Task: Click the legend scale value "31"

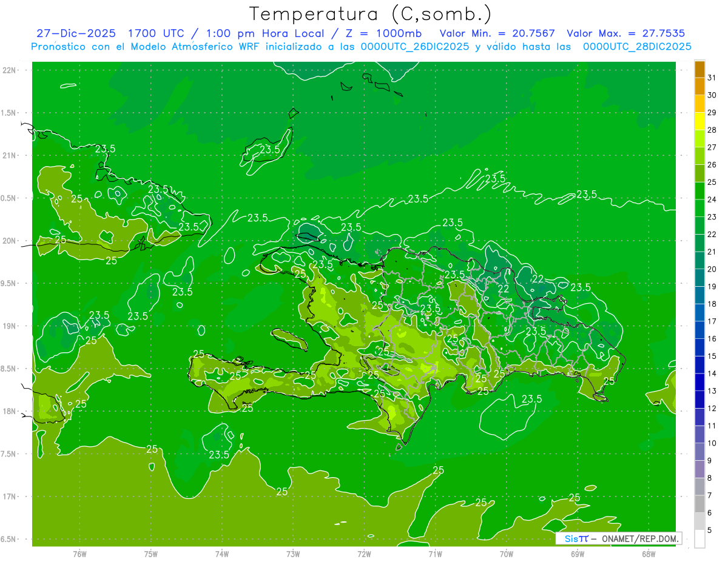Action: point(712,78)
